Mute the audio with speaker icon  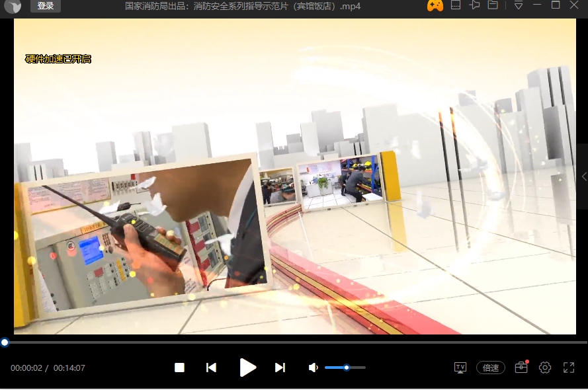click(x=314, y=368)
